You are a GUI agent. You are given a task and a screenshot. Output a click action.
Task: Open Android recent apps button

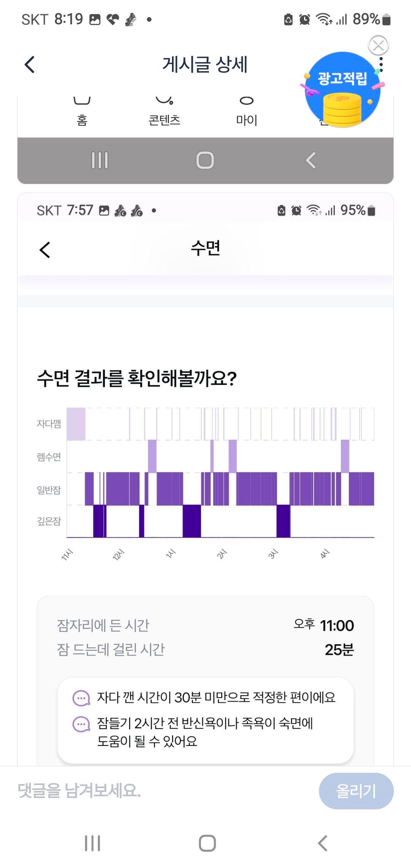[x=92, y=843]
